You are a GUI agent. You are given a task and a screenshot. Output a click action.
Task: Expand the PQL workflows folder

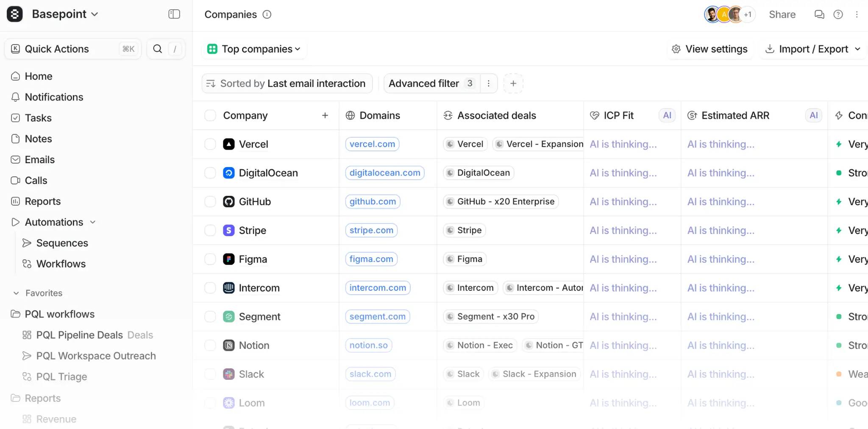point(53,314)
